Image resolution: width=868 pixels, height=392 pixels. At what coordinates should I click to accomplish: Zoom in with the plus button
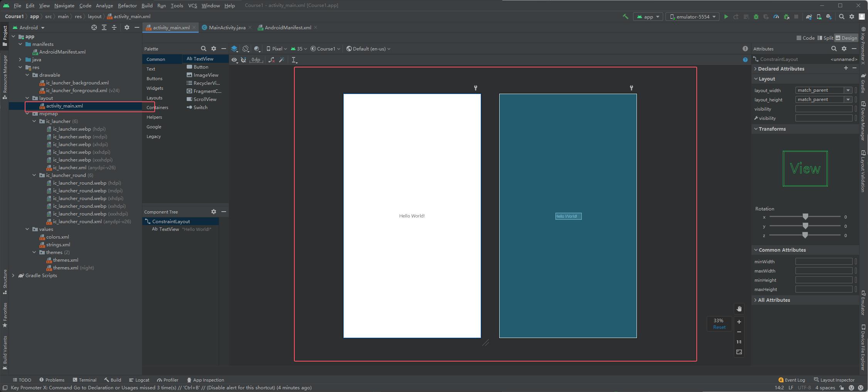click(739, 322)
